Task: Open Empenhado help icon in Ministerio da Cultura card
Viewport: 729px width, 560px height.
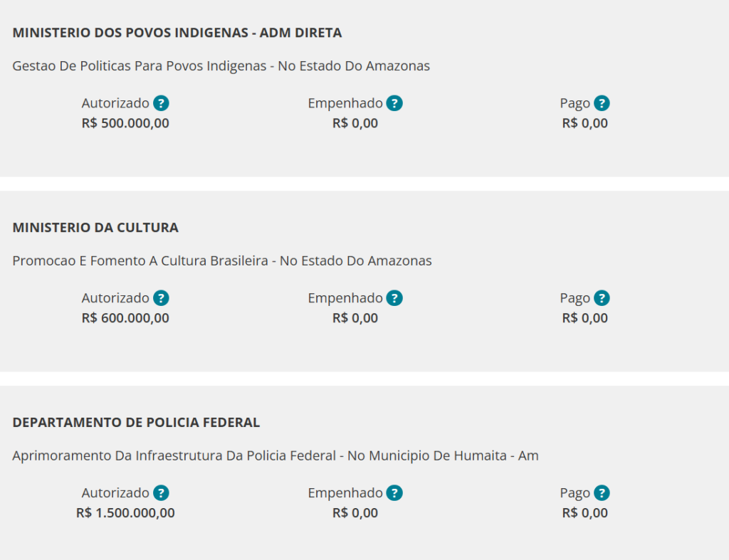Action: (394, 298)
